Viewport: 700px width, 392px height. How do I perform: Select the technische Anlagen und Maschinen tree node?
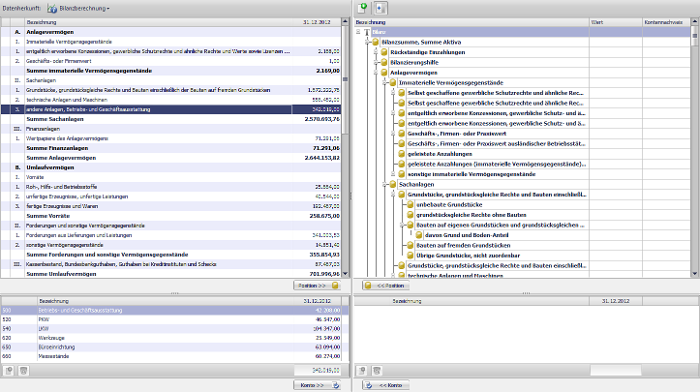tap(455, 275)
